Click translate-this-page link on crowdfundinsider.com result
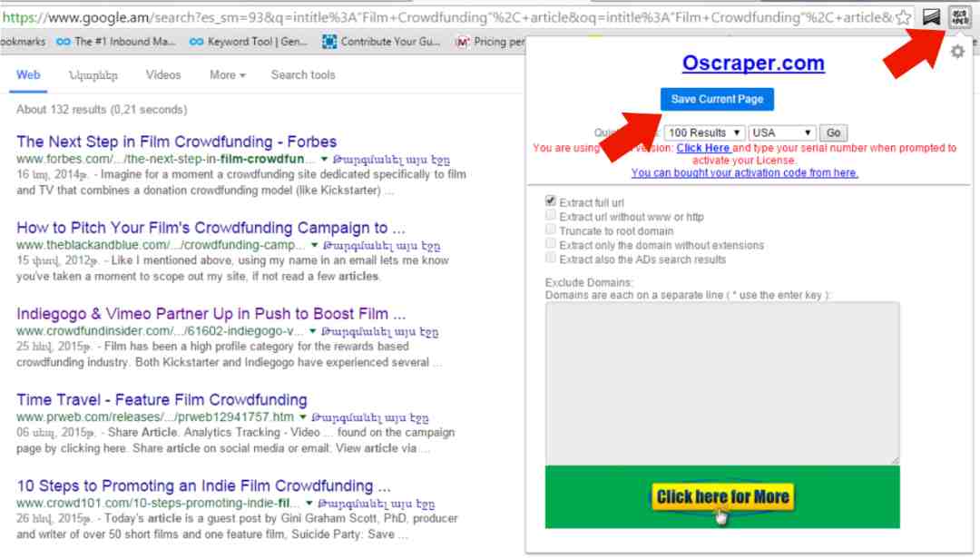 tap(380, 332)
